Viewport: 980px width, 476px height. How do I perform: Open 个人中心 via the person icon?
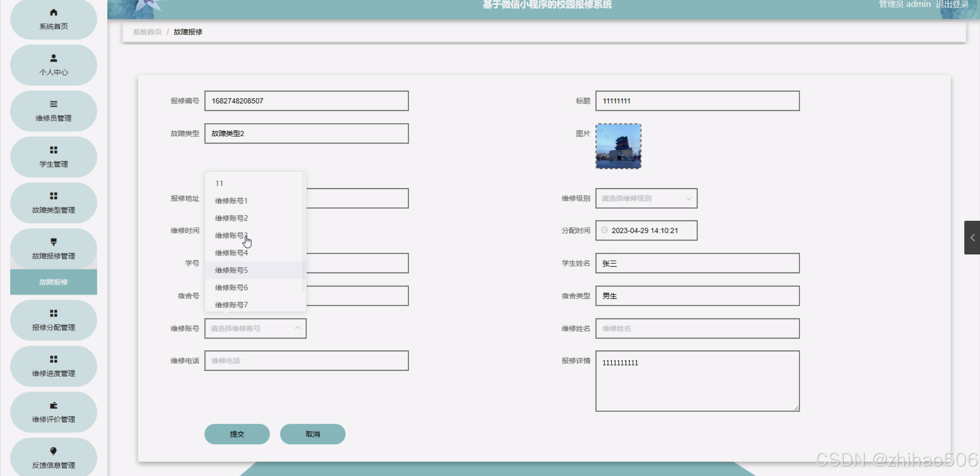click(54, 58)
